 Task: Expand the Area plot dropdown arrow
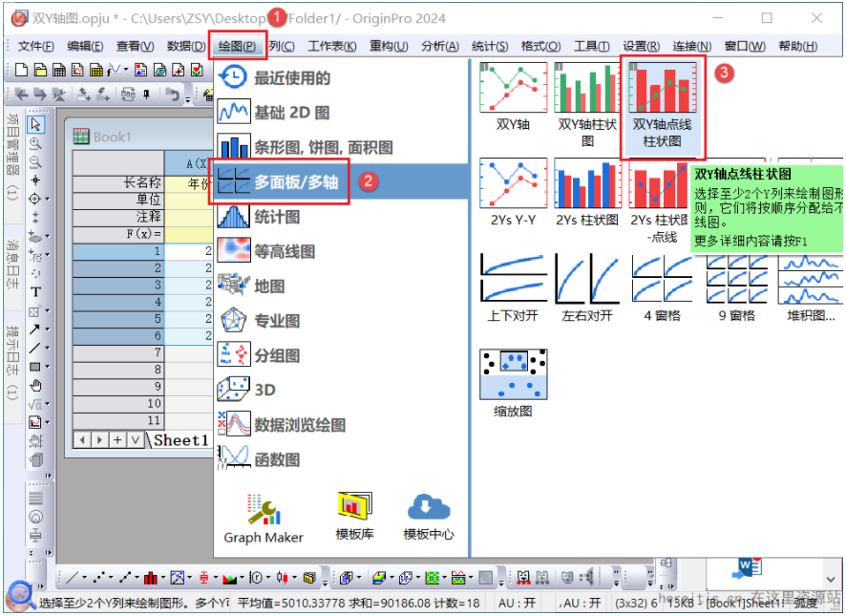[x=242, y=578]
